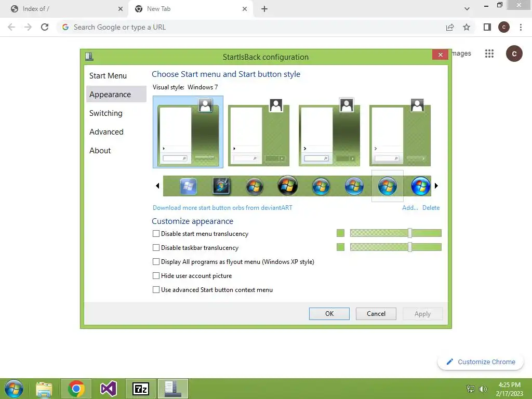Open File Explorer from taskbar
The image size is (532, 399).
pos(44,389)
